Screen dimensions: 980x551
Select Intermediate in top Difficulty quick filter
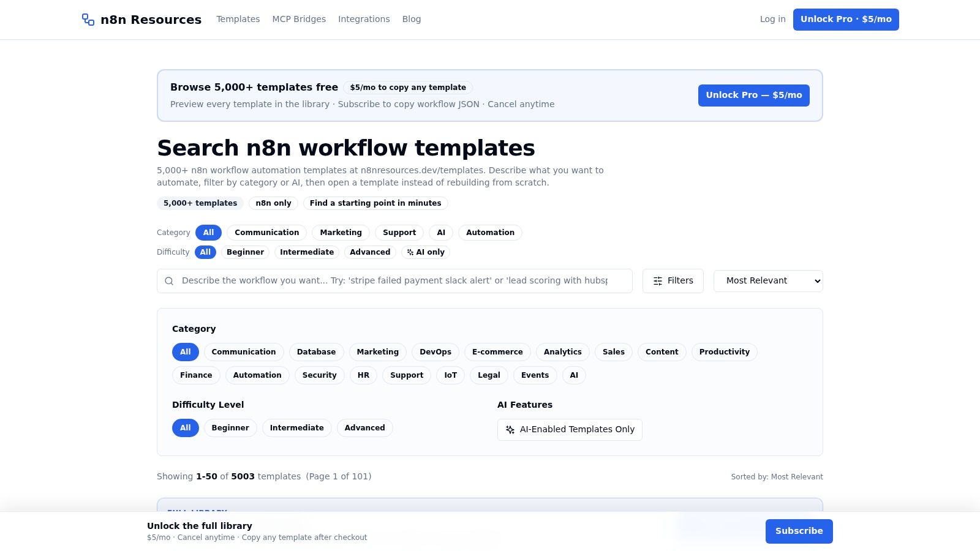307,252
